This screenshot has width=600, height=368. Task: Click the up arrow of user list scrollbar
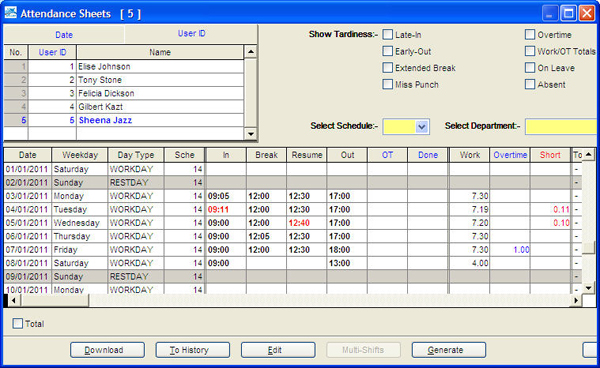click(251, 52)
